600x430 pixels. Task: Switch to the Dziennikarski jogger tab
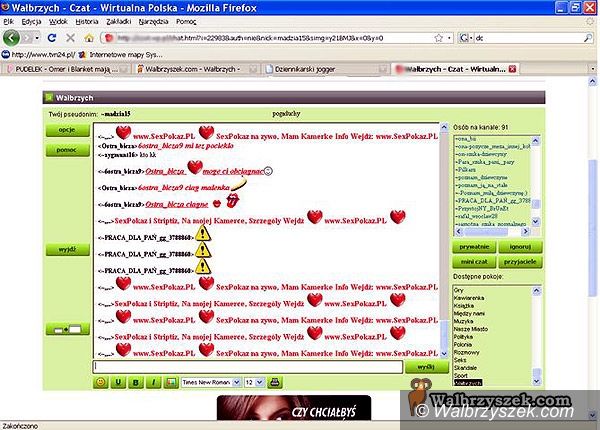point(318,68)
